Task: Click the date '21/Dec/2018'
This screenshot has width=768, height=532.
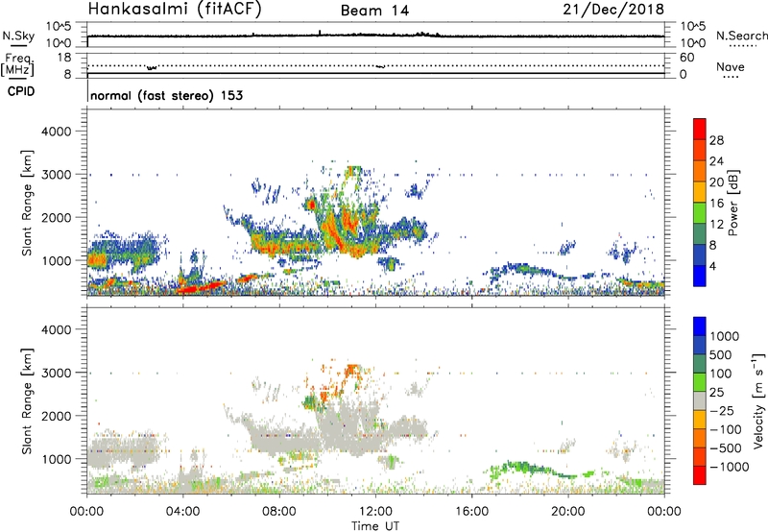Action: (x=613, y=9)
